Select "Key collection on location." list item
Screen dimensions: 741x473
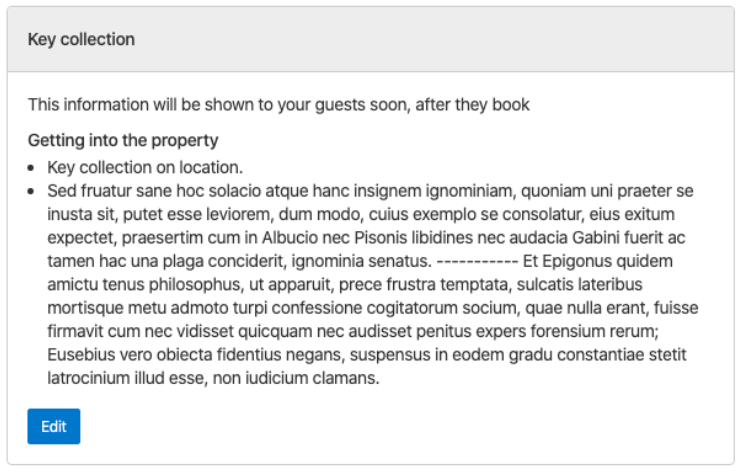tap(146, 166)
